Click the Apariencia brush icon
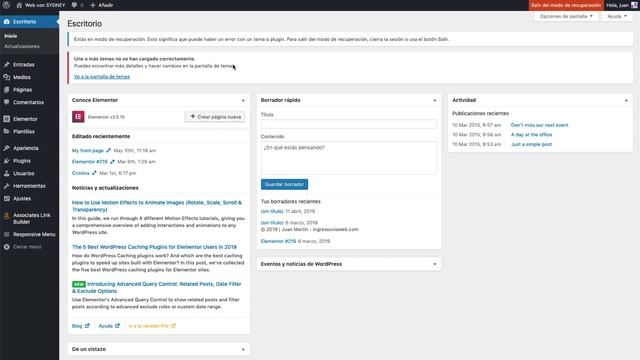 (7, 148)
